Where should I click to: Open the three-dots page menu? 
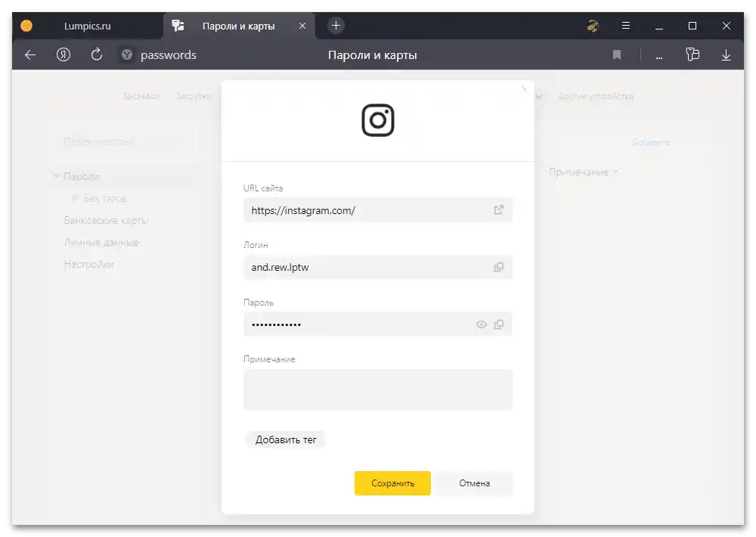[659, 57]
